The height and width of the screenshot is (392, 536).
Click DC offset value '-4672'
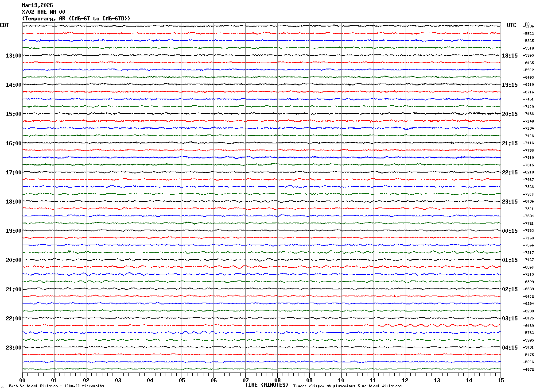(x=529, y=369)
